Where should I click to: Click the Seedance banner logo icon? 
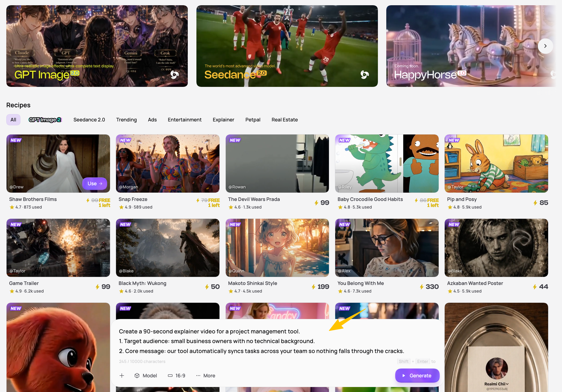click(x=365, y=75)
